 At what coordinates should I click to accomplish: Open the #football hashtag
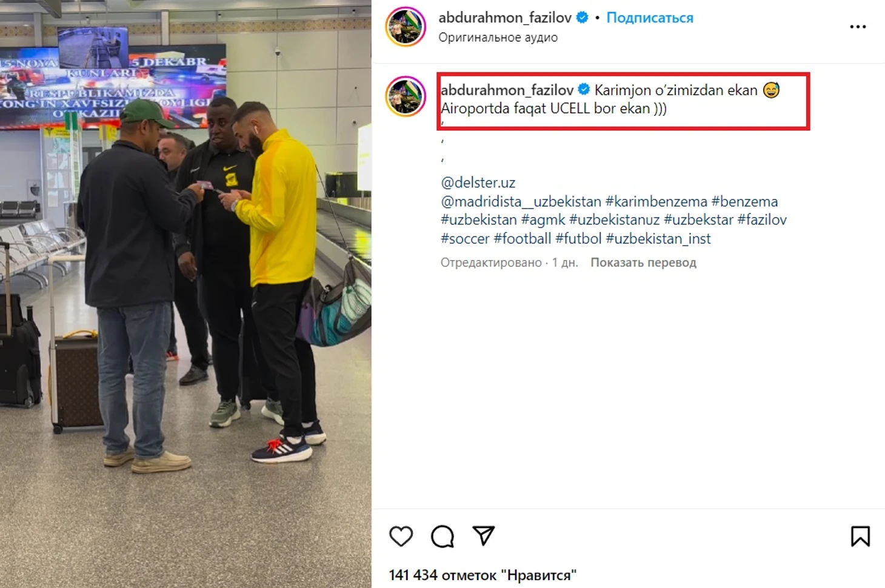click(523, 238)
